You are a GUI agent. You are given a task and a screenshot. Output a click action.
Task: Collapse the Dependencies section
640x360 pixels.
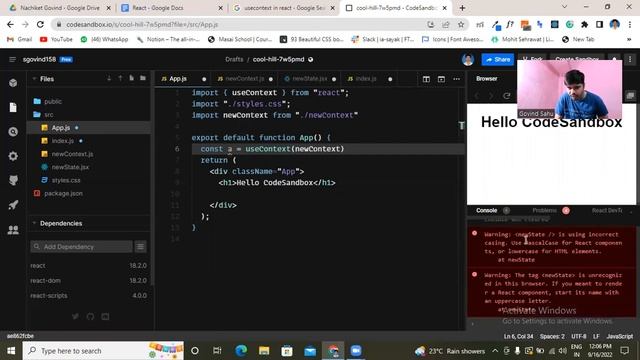[x=34, y=223]
